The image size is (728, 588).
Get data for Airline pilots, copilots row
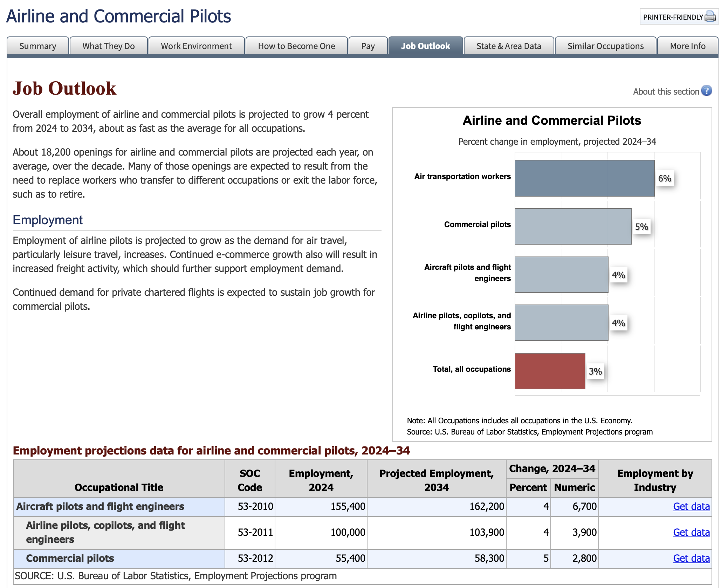691,532
